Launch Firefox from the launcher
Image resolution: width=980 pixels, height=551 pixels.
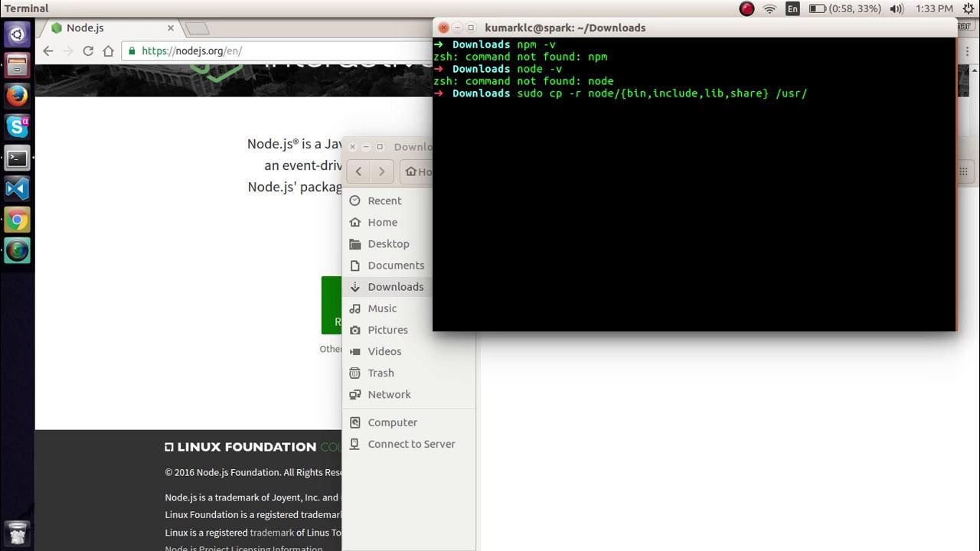tap(17, 96)
